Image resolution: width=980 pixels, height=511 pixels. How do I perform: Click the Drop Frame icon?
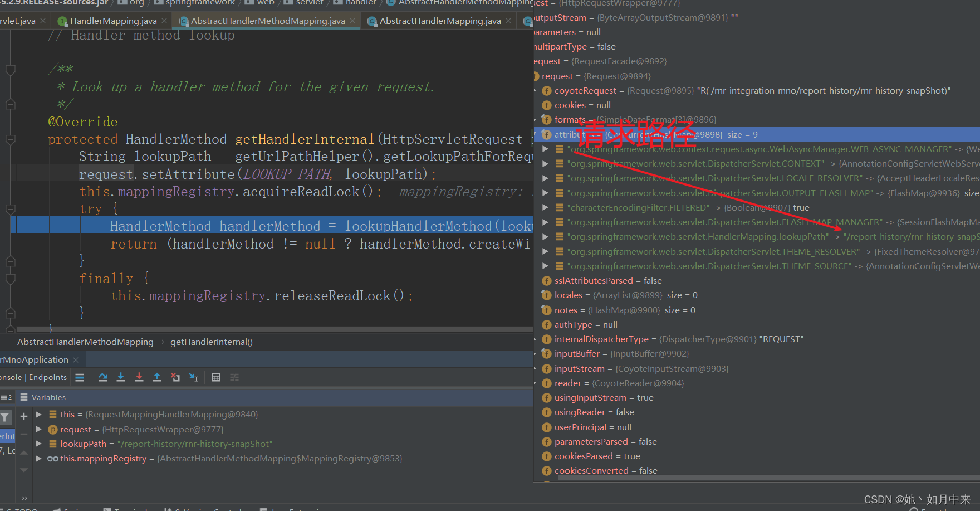(x=175, y=377)
